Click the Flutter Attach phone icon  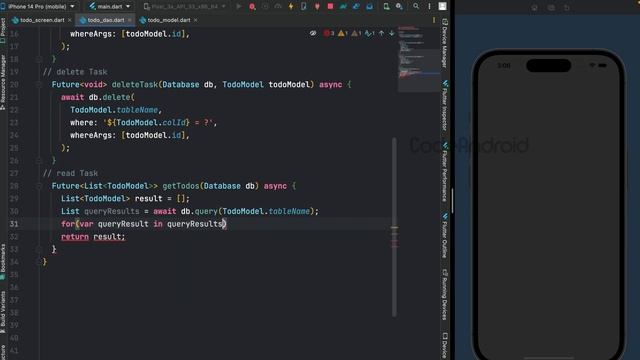[x=304, y=7]
